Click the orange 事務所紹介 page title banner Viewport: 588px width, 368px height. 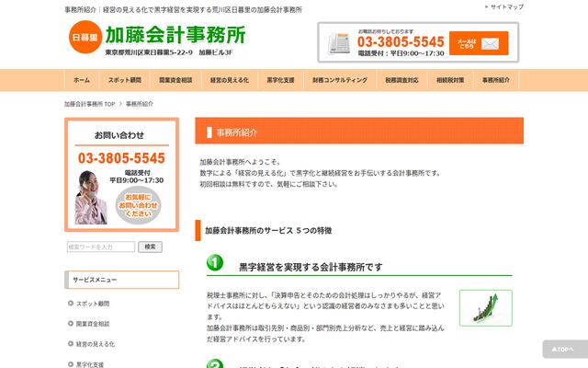359,131
